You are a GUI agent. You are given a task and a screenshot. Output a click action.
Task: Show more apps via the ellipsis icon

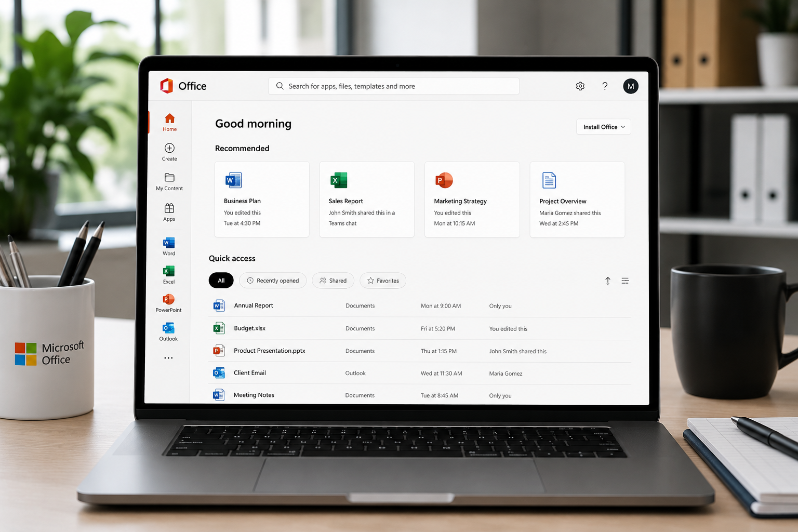pos(168,358)
